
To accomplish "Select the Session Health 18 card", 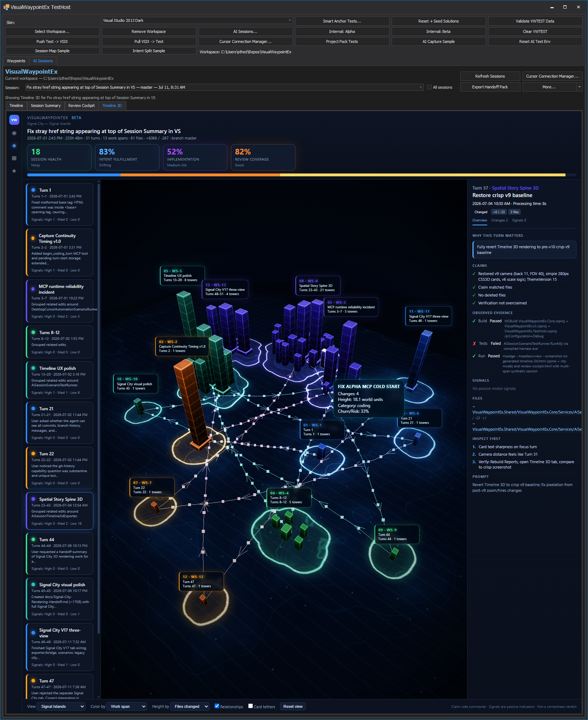I will [59, 157].
